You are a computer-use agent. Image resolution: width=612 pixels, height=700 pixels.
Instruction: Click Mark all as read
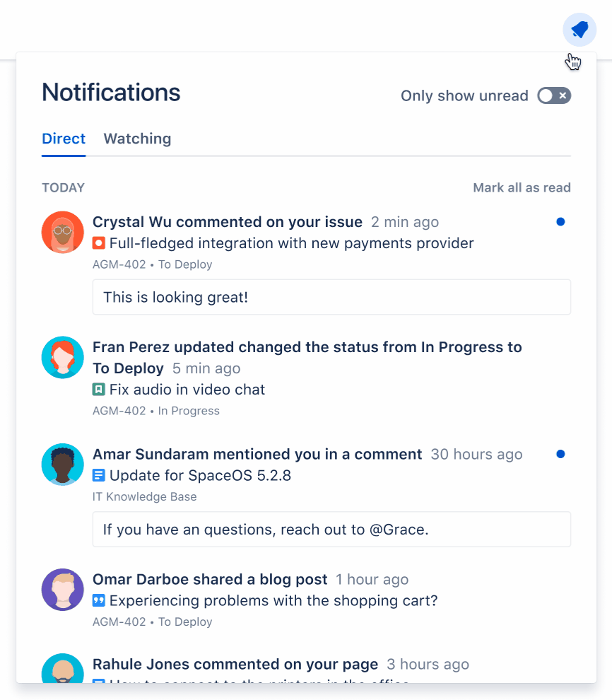[x=522, y=187]
